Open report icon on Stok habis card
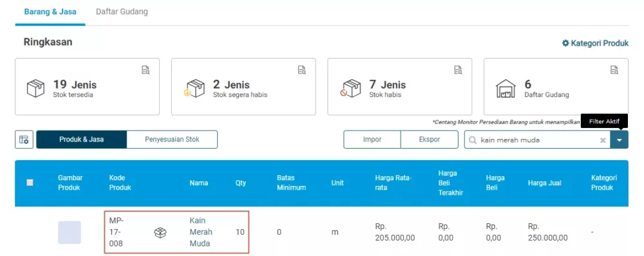This screenshot has width=644, height=256. [458, 69]
